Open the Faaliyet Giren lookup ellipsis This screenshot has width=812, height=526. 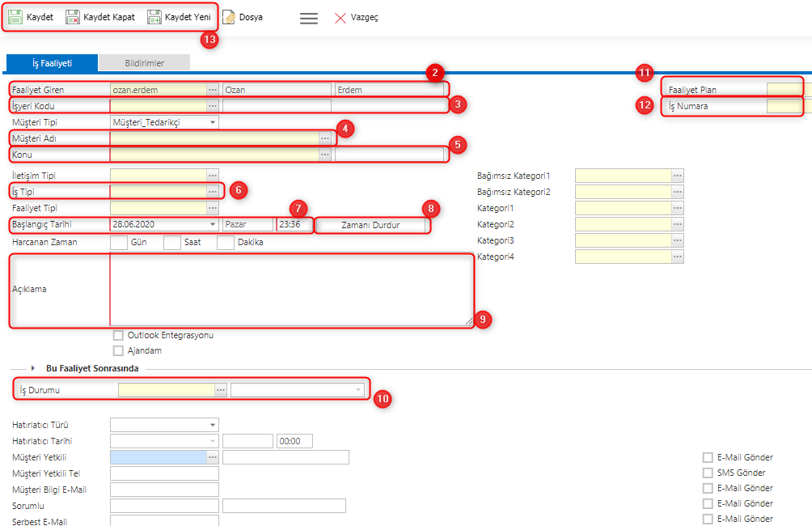point(214,87)
